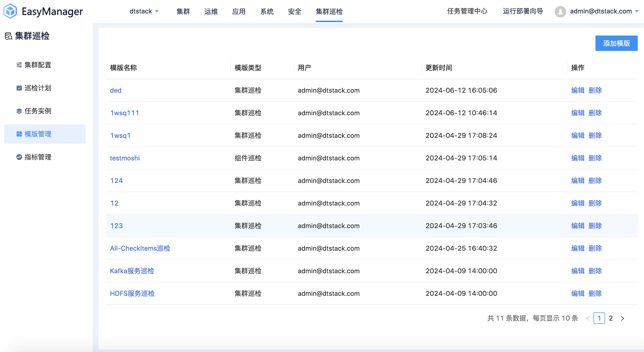The width and height of the screenshot is (644, 352).
Task: Open the 1wsq1 template
Action: click(120, 135)
